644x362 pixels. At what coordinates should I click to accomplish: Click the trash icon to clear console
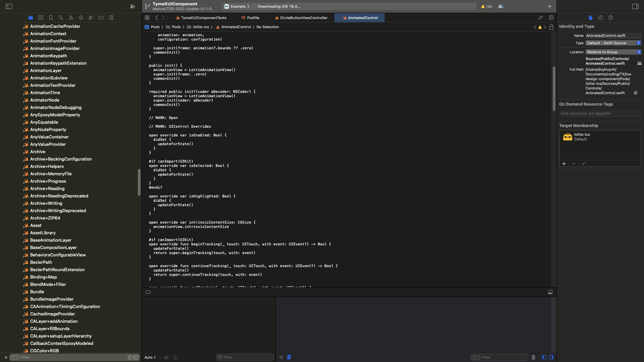coord(533,357)
